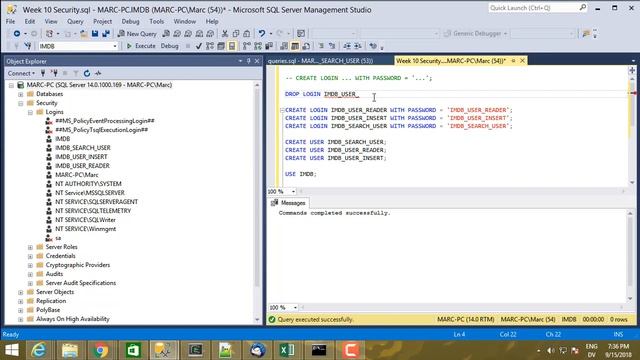The width and height of the screenshot is (640, 360).
Task: Click the Undo arrow icon
Action: (262, 33)
